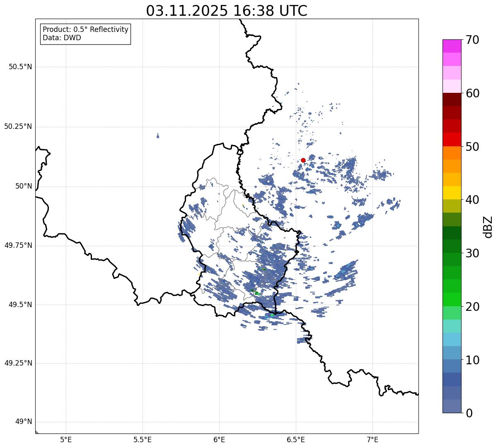Click the '6.5°E' longitude label
The height and width of the screenshot is (448, 498).
[296, 439]
